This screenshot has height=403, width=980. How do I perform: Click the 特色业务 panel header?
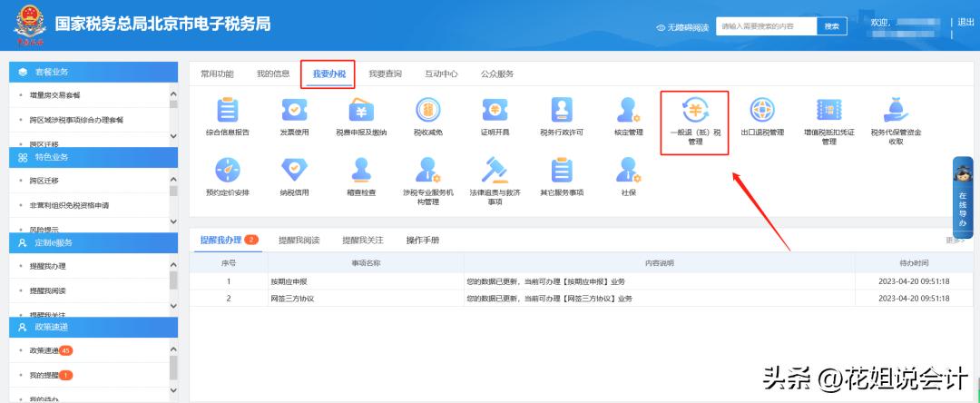[x=93, y=157]
